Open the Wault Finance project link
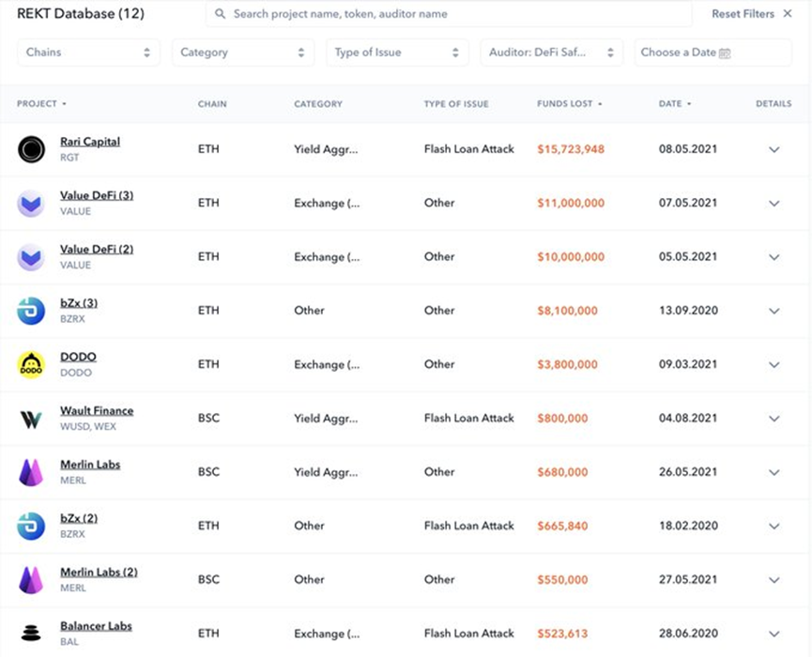 (x=97, y=411)
